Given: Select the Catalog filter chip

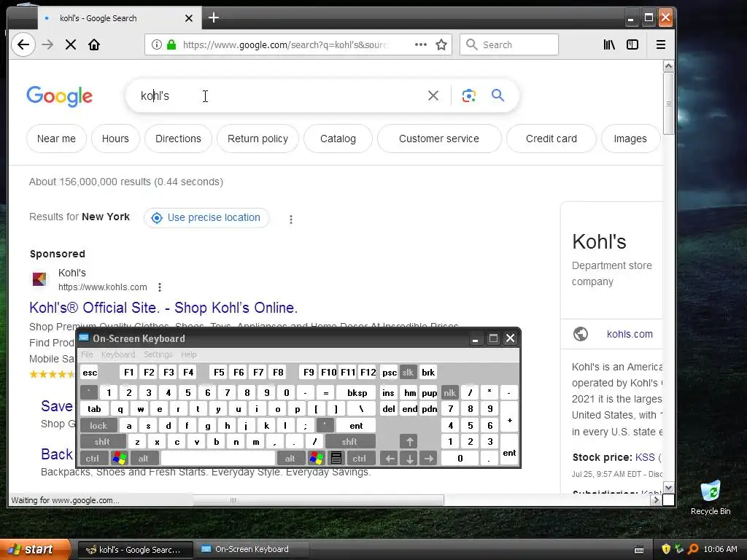Looking at the screenshot, I should coord(338,139).
